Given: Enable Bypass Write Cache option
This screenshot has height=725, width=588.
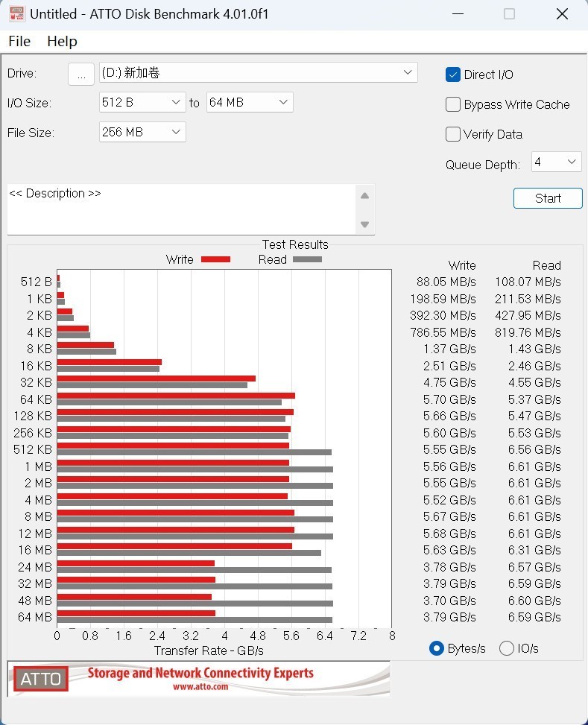Looking at the screenshot, I should pyautogui.click(x=453, y=104).
